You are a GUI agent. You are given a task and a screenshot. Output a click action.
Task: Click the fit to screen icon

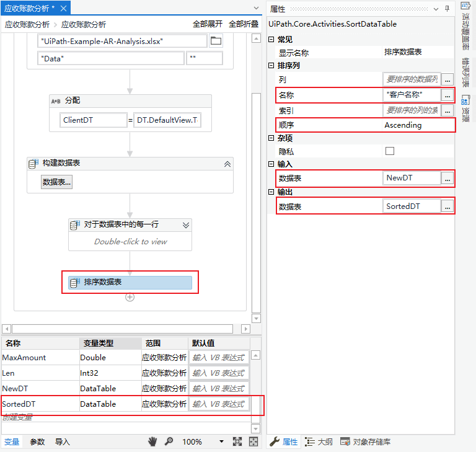point(237,441)
